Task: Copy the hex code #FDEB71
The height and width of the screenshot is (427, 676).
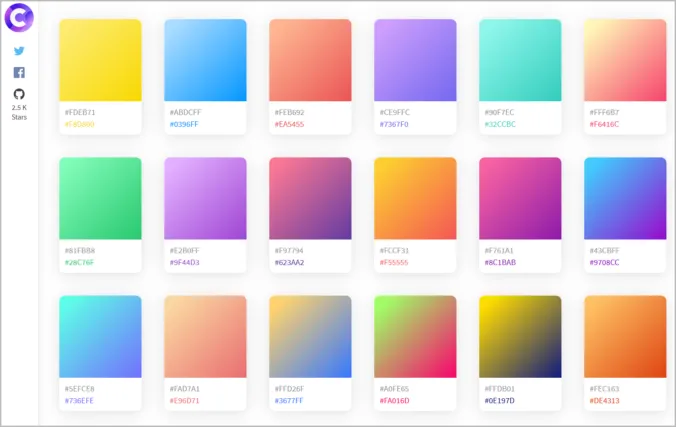Action: pyautogui.click(x=80, y=112)
